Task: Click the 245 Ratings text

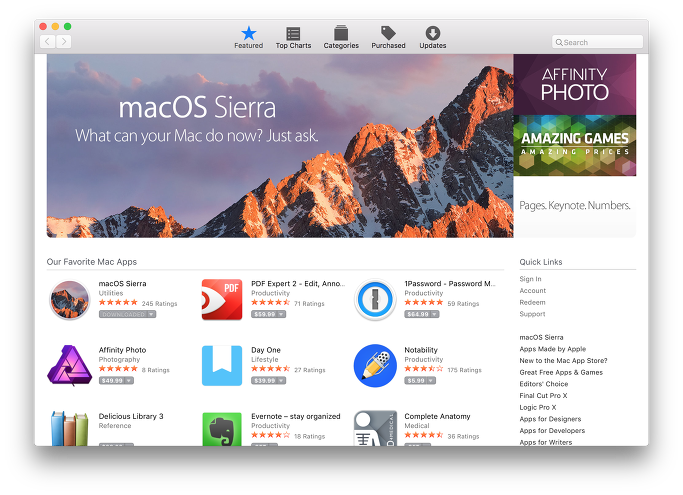Action: 159,304
